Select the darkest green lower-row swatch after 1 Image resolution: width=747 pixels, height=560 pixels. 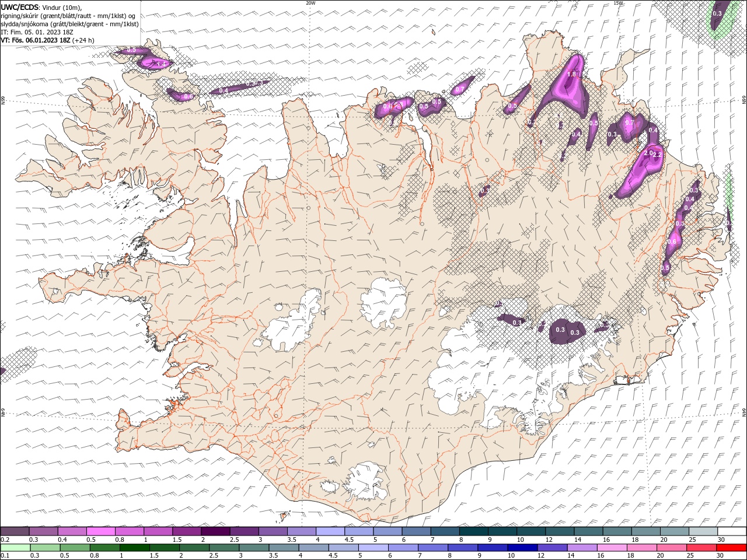point(134,548)
